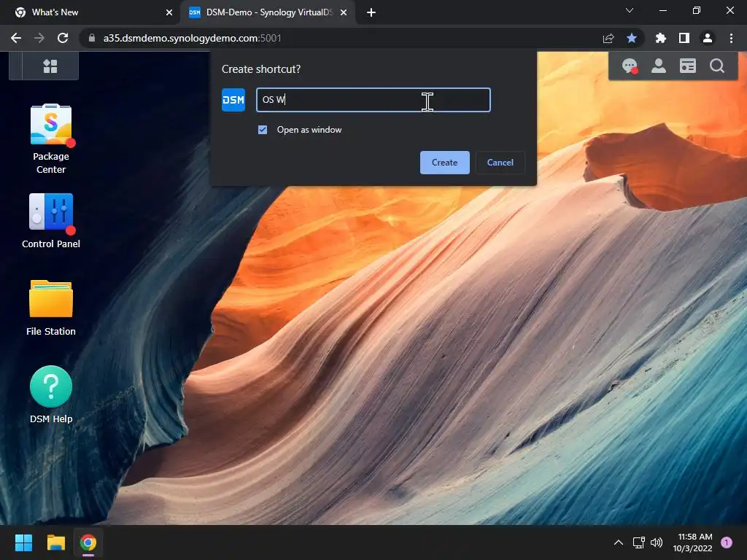Click the shortcut name text field
The width and height of the screenshot is (747, 560).
click(373, 100)
